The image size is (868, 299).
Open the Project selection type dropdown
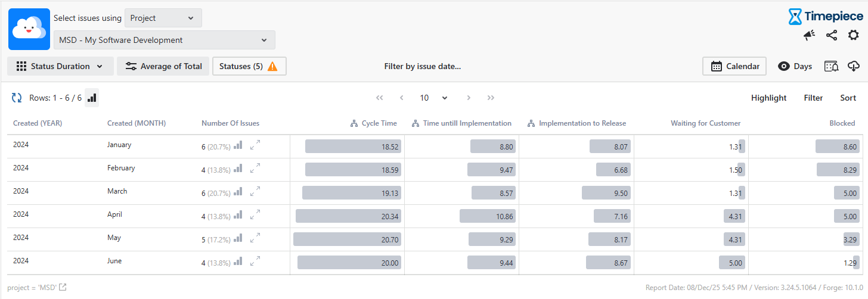(x=163, y=18)
